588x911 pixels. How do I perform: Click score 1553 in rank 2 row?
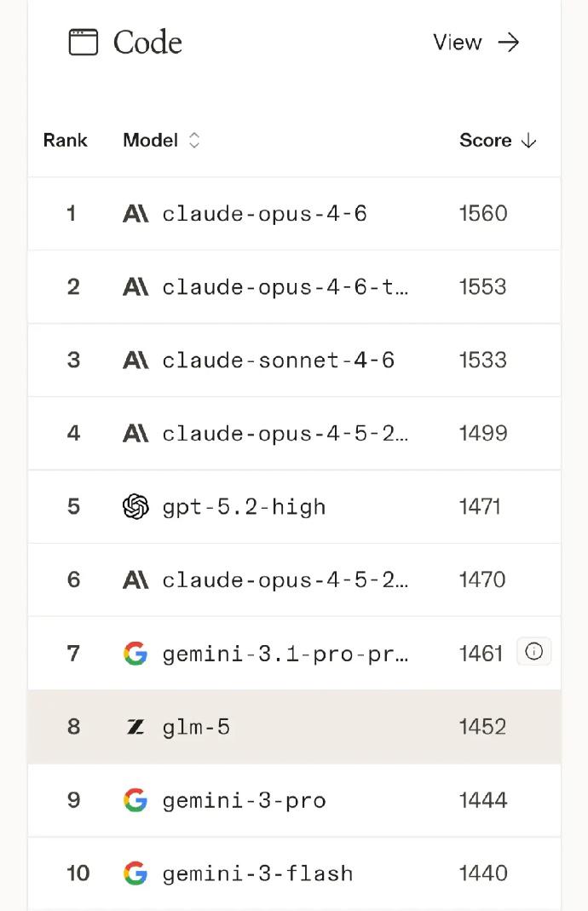click(x=483, y=286)
